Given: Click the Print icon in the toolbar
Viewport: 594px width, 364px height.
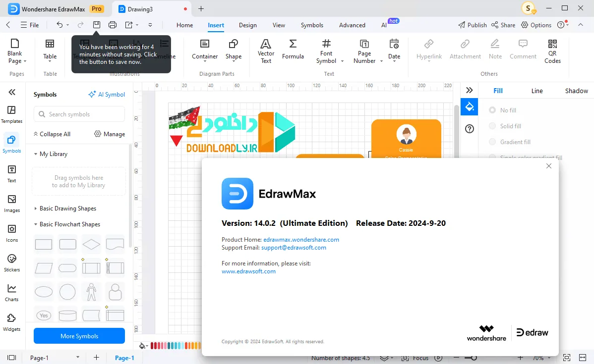Looking at the screenshot, I should coord(113,25).
